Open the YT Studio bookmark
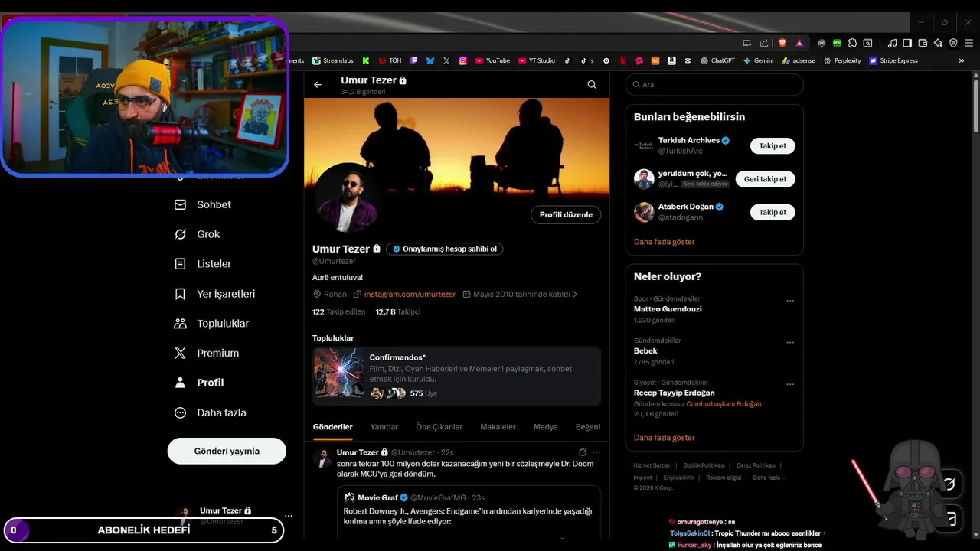 click(x=537, y=60)
